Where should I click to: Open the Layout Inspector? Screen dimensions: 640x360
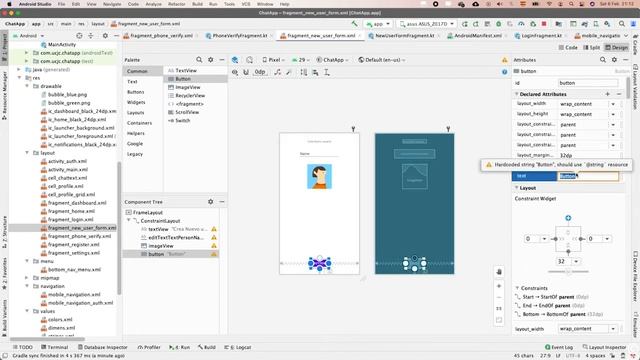pos(604,347)
